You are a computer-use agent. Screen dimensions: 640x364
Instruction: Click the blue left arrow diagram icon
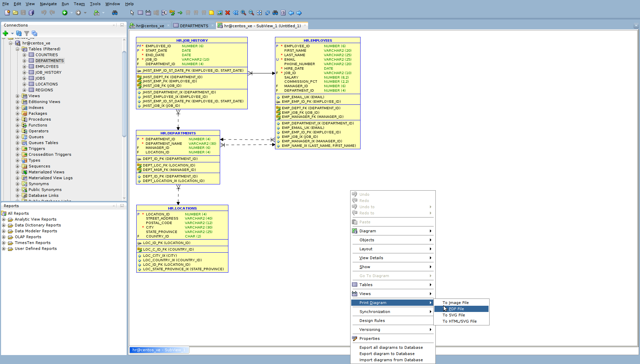[x=291, y=13]
